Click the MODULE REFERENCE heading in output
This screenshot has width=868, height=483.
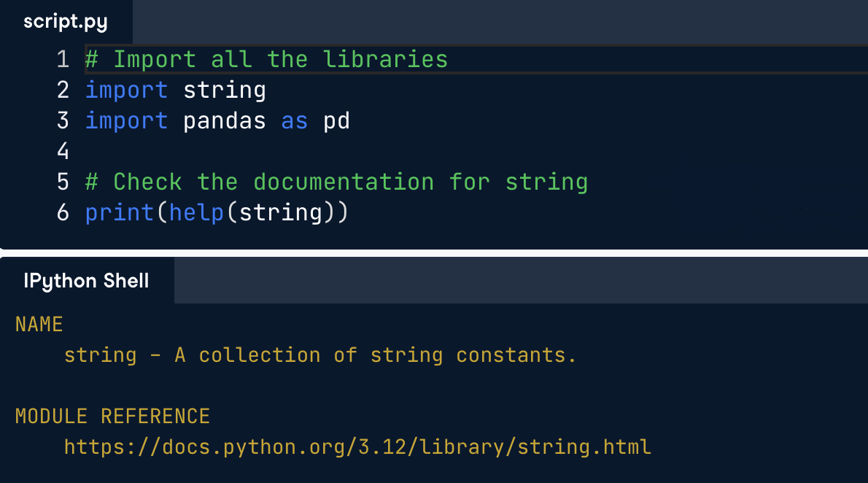(112, 417)
